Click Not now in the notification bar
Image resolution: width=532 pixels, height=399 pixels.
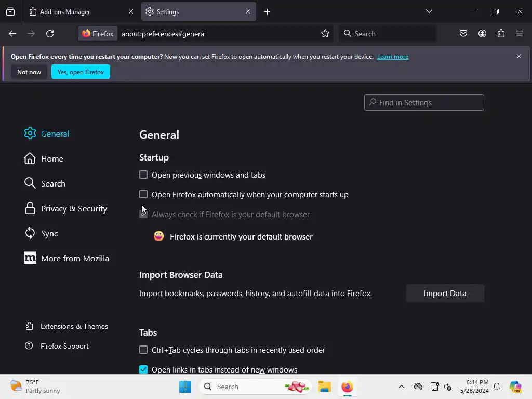(29, 72)
